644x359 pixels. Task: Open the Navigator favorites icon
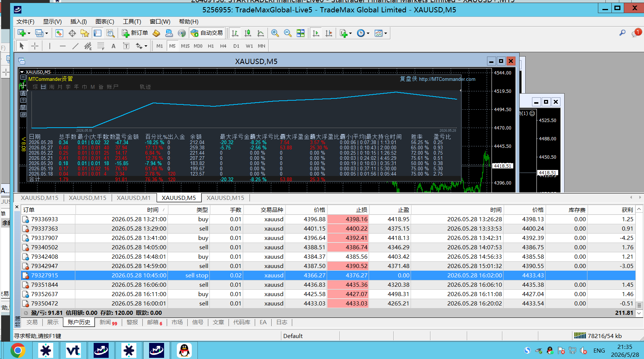[85, 33]
